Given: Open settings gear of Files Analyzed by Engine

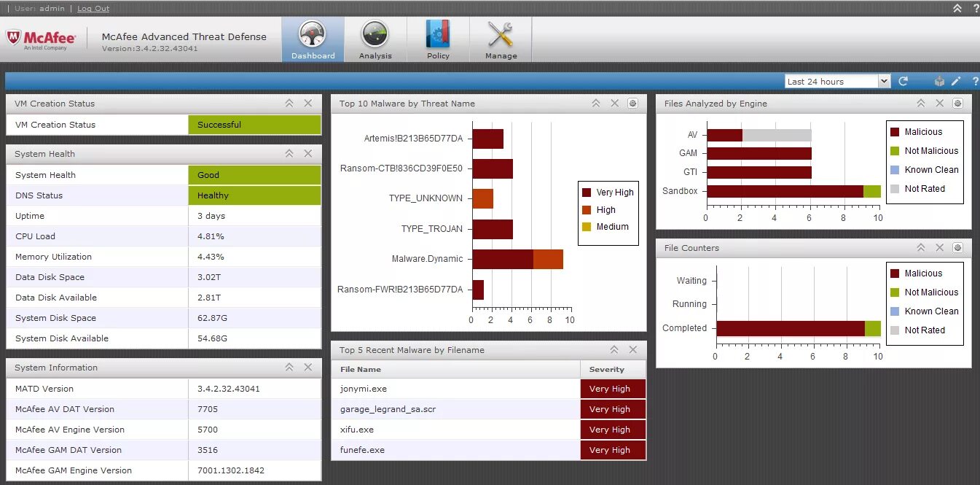Looking at the screenshot, I should pos(957,104).
